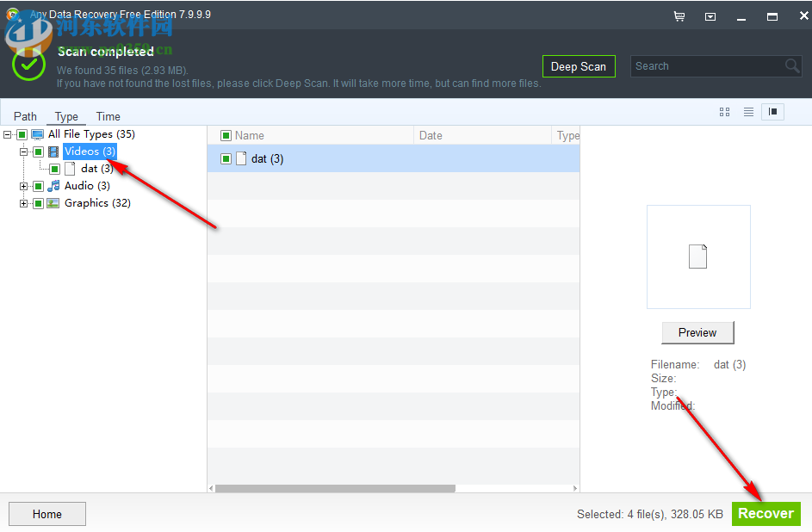The image size is (812, 532).
Task: Click the 'Filename:' label in preview pane
Action: [x=675, y=364]
